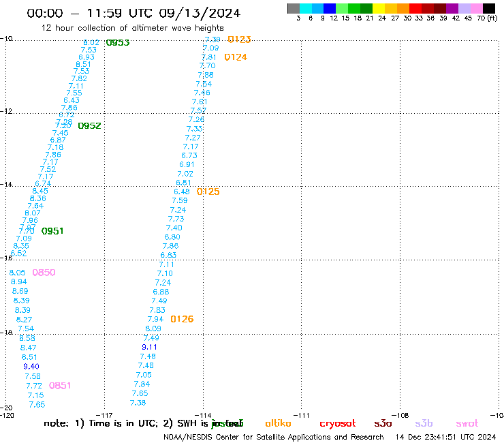Click the orange time label 0123
The width and height of the screenshot is (504, 443).
(x=239, y=40)
